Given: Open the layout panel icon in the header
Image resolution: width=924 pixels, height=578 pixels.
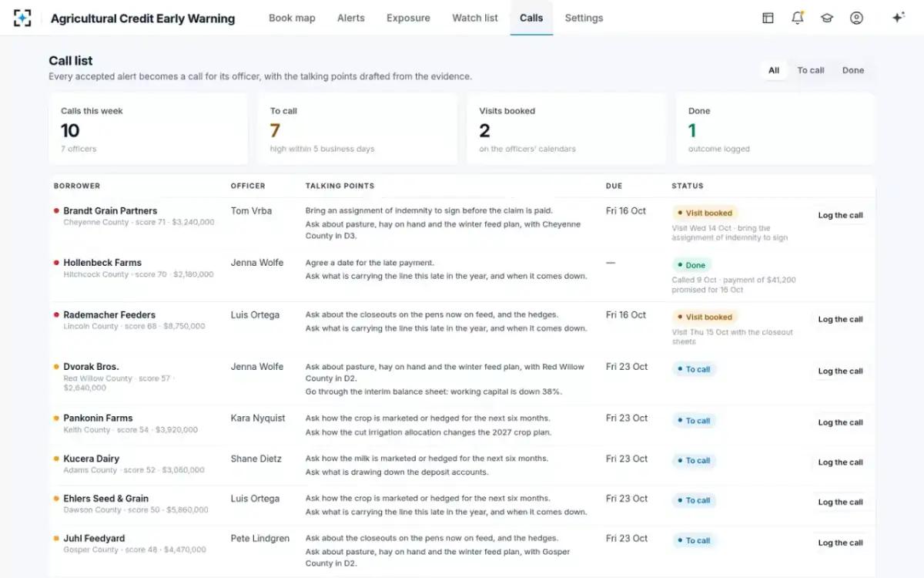Looking at the screenshot, I should click(768, 18).
